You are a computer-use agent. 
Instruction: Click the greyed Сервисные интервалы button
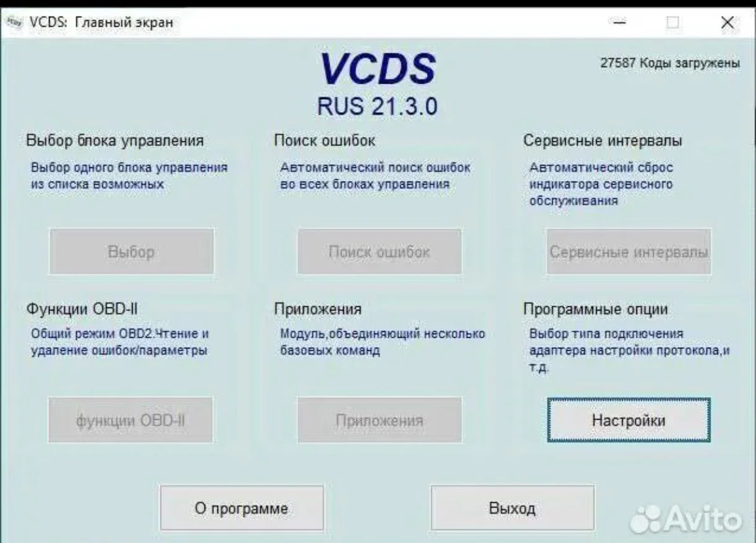click(629, 252)
